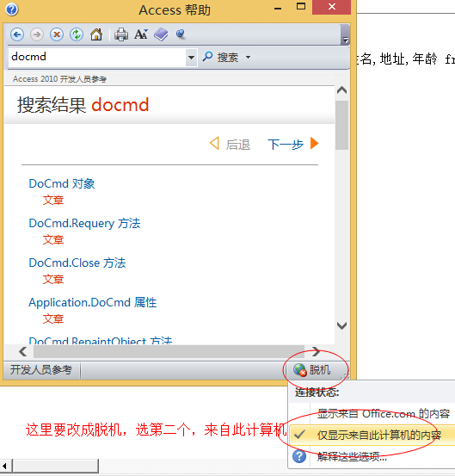Click the orange previous-page arrow icon

(x=214, y=143)
